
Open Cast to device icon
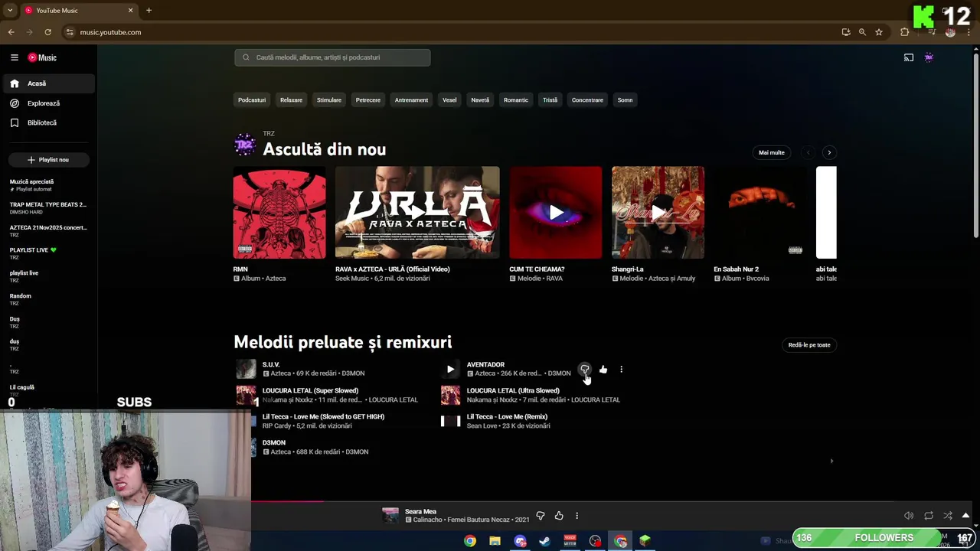909,57
